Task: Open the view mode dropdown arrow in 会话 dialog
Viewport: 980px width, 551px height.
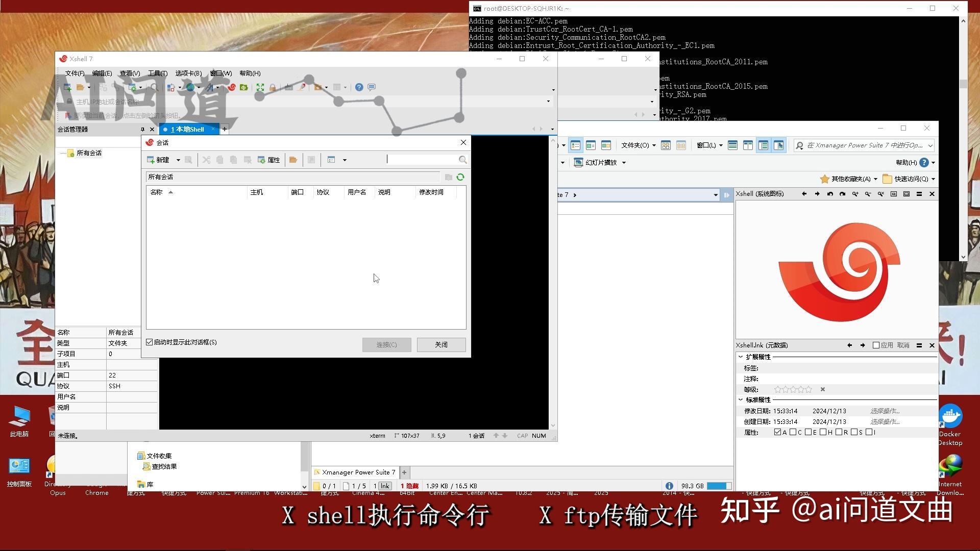Action: coord(345,160)
